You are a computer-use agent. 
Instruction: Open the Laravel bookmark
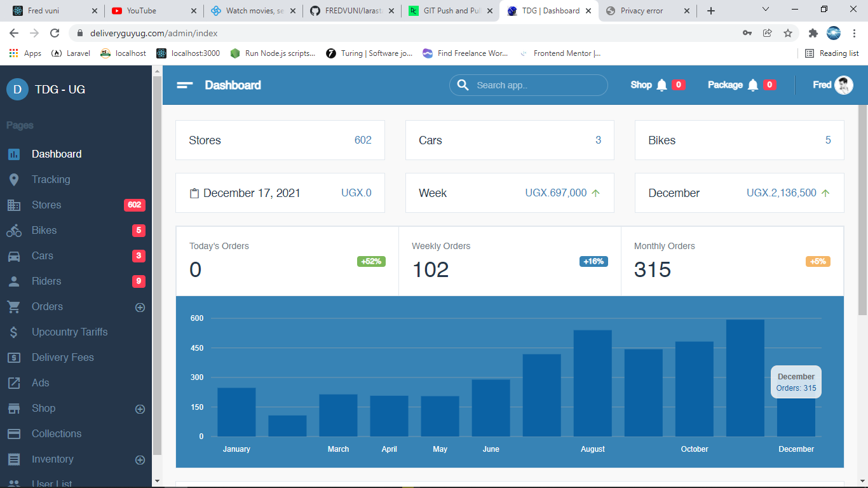click(x=71, y=53)
